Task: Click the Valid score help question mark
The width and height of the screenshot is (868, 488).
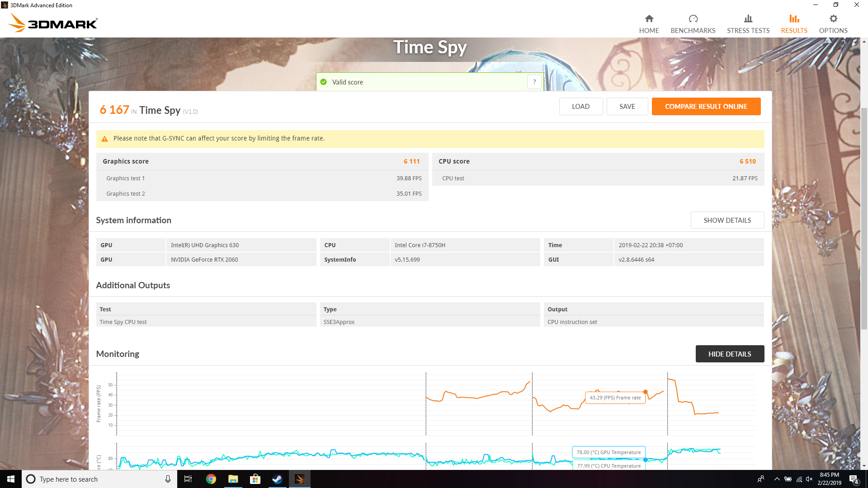Action: [534, 82]
